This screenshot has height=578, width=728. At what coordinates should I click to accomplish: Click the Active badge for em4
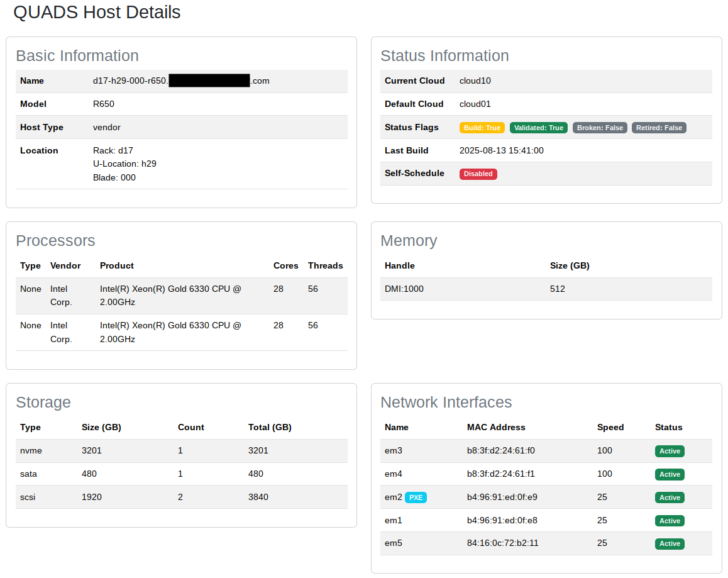click(x=669, y=474)
